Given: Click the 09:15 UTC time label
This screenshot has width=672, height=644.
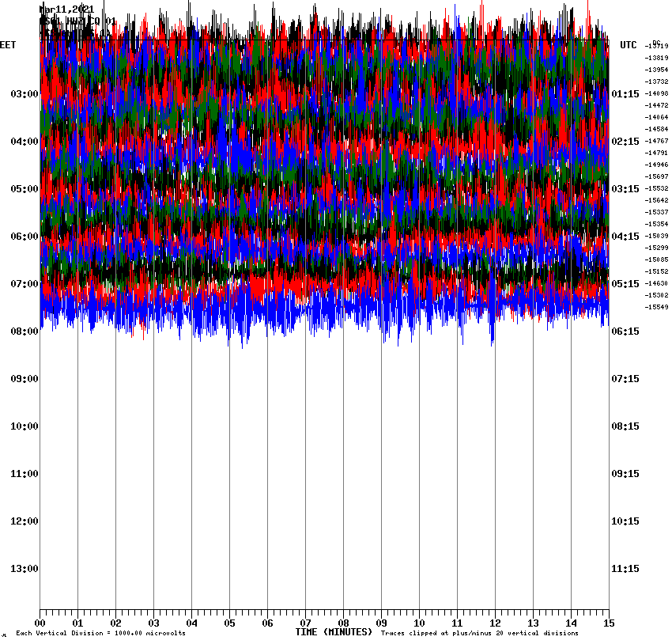Looking at the screenshot, I should click(x=625, y=474).
